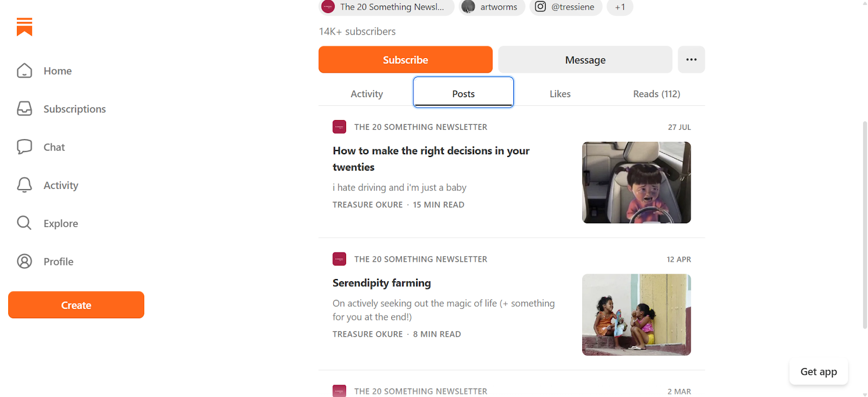Go to Chat in sidebar

(x=54, y=147)
